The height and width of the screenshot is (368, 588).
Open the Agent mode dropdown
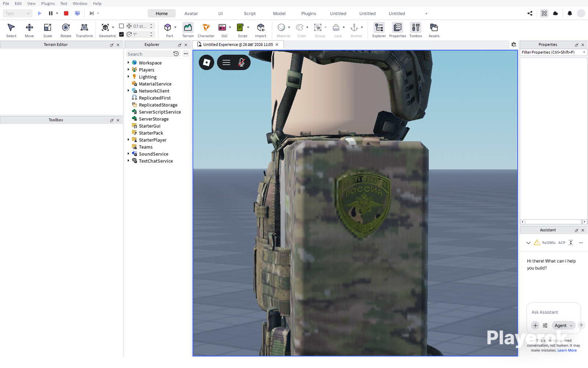tap(563, 325)
